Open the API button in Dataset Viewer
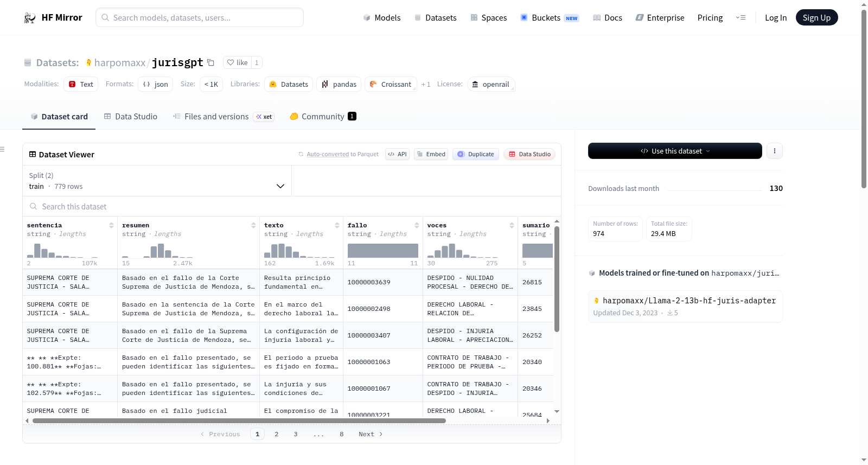Viewport: 868px width, 465px height. click(x=397, y=154)
